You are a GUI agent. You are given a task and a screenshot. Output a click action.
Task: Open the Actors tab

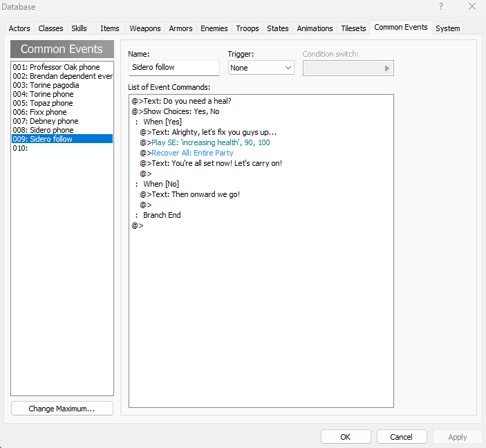pos(19,28)
